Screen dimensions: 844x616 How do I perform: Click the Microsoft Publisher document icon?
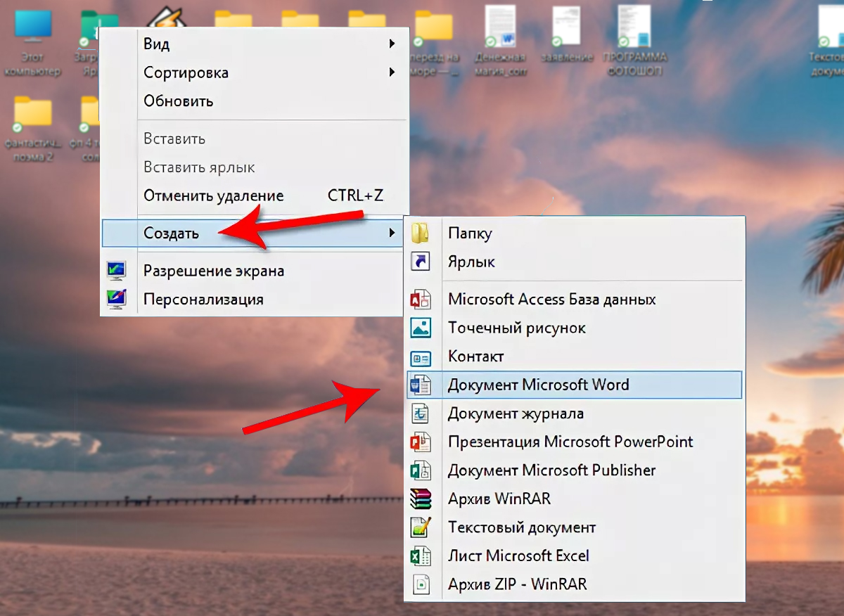pyautogui.click(x=421, y=470)
